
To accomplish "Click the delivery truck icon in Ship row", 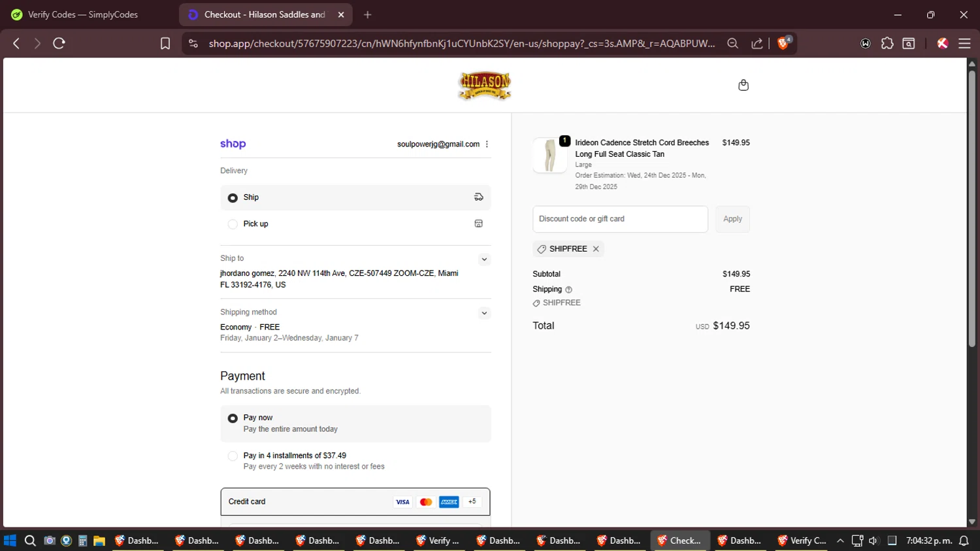I will click(478, 197).
